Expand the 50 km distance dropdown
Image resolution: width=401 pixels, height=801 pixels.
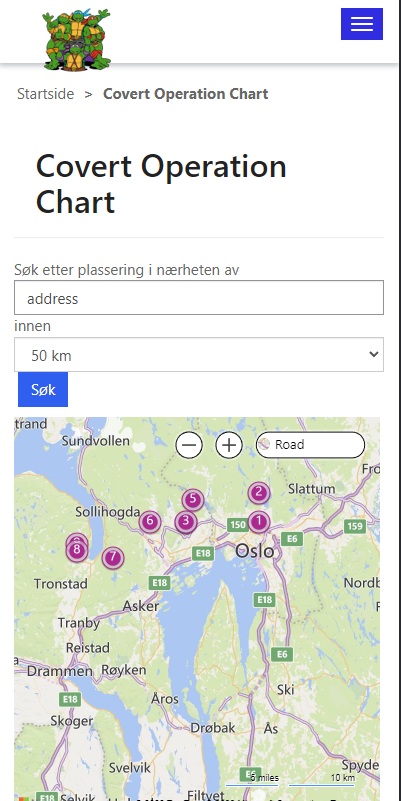pos(199,355)
